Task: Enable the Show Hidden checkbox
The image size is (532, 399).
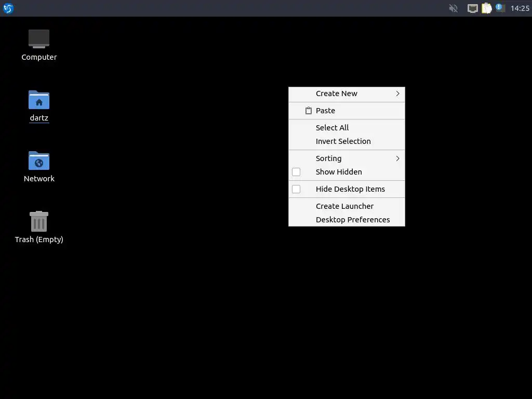Action: (x=296, y=172)
